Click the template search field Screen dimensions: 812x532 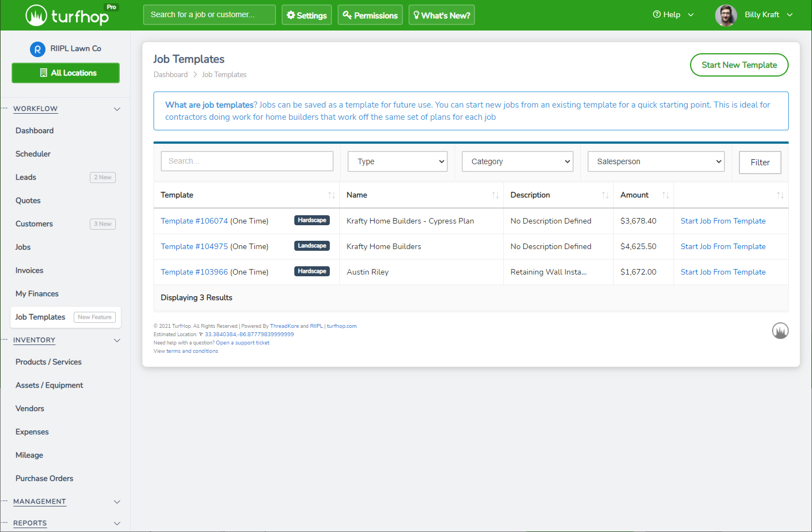point(247,161)
